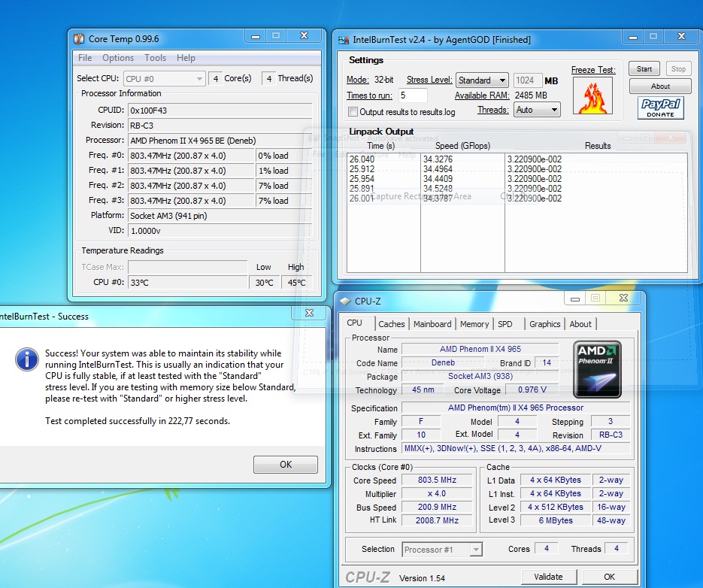Switch to the Caches tab in CPU-Z

pyautogui.click(x=392, y=324)
